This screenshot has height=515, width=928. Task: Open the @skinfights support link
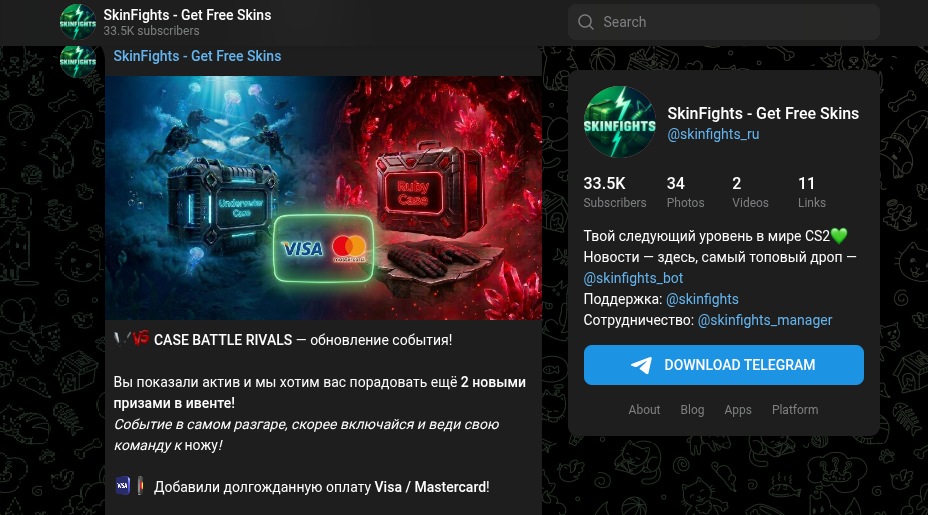point(703,299)
